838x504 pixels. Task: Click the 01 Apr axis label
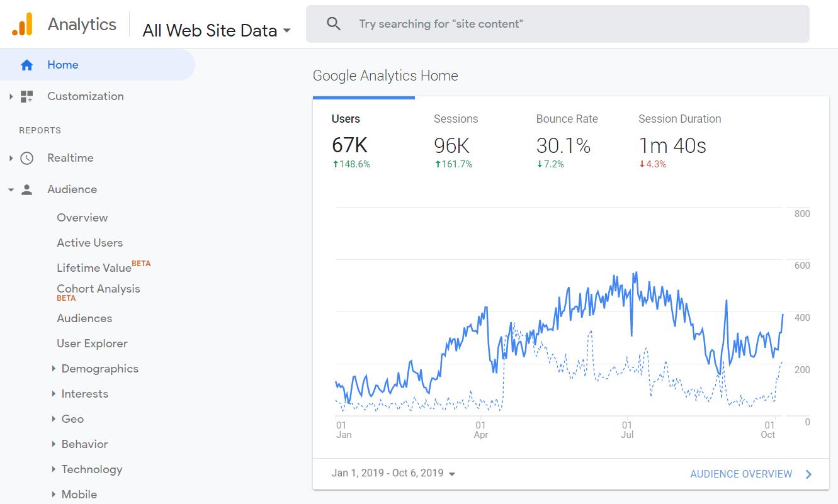pyautogui.click(x=481, y=430)
